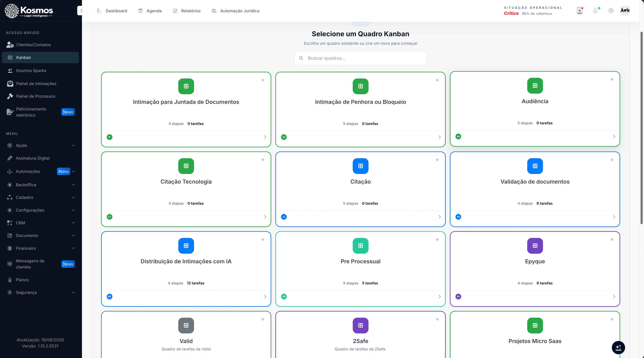Open settings gear on Validação de documentos card
The image size is (644, 358).
click(x=612, y=160)
